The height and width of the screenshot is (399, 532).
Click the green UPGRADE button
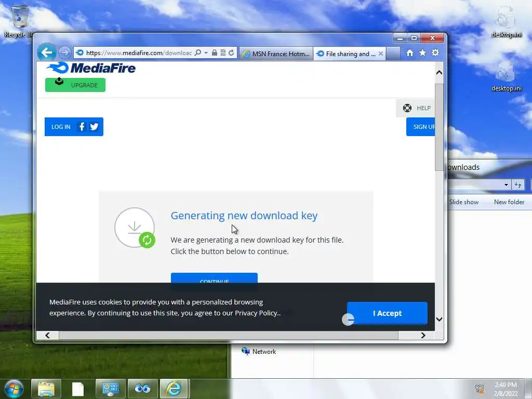click(75, 85)
